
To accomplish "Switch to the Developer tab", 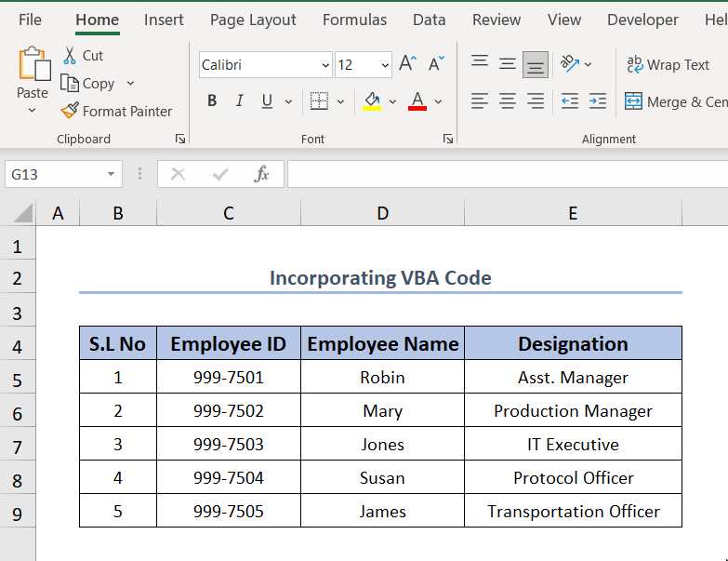I will coord(642,20).
